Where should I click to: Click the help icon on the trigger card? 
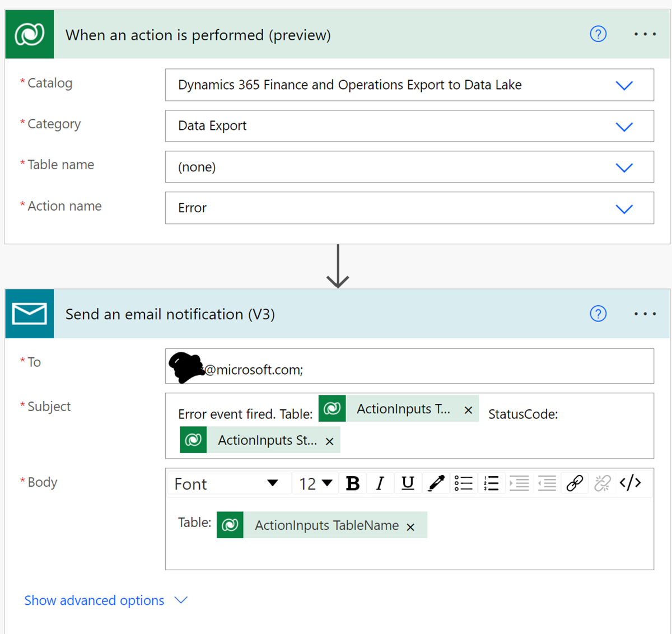(598, 34)
